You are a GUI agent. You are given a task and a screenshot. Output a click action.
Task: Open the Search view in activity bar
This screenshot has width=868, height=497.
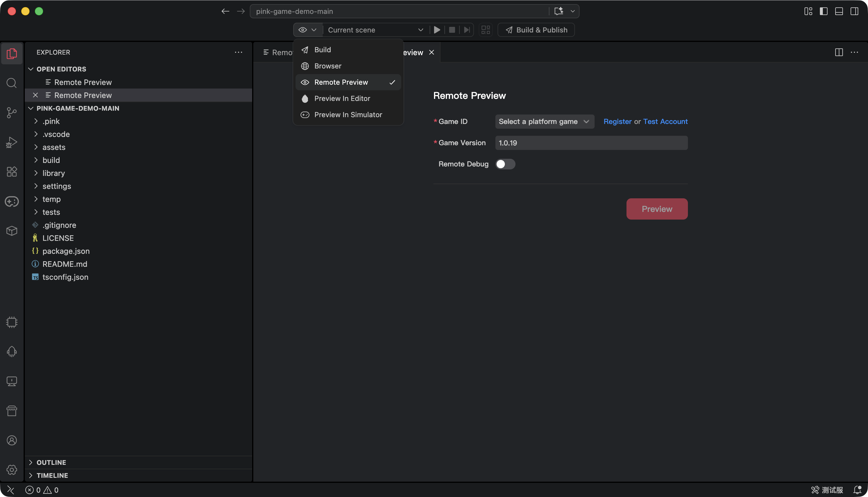coord(12,83)
